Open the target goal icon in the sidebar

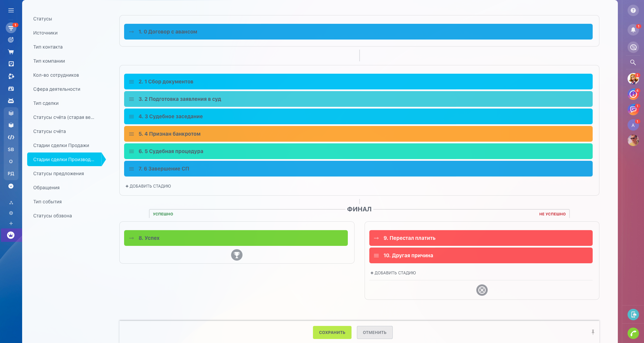click(11, 40)
